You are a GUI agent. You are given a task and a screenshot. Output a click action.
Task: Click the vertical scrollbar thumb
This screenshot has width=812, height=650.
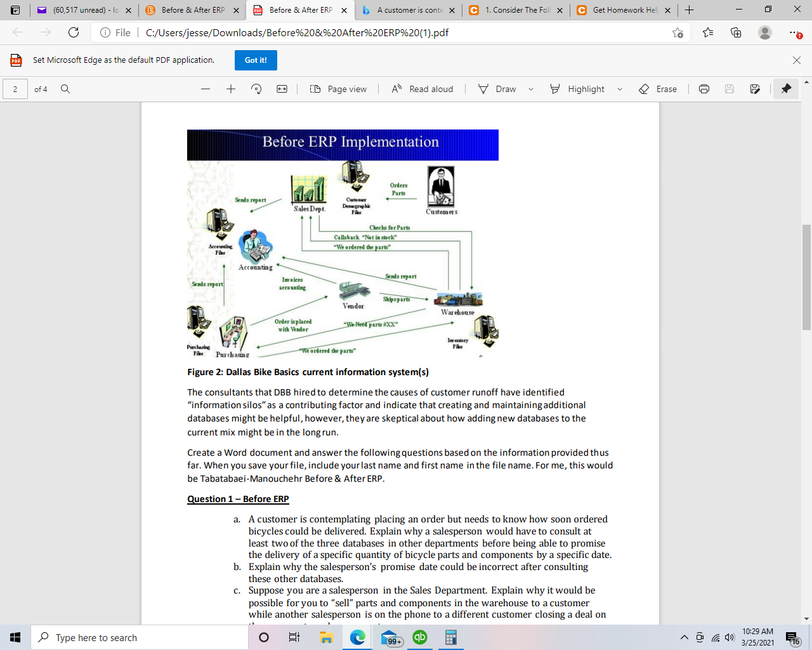[806, 277]
